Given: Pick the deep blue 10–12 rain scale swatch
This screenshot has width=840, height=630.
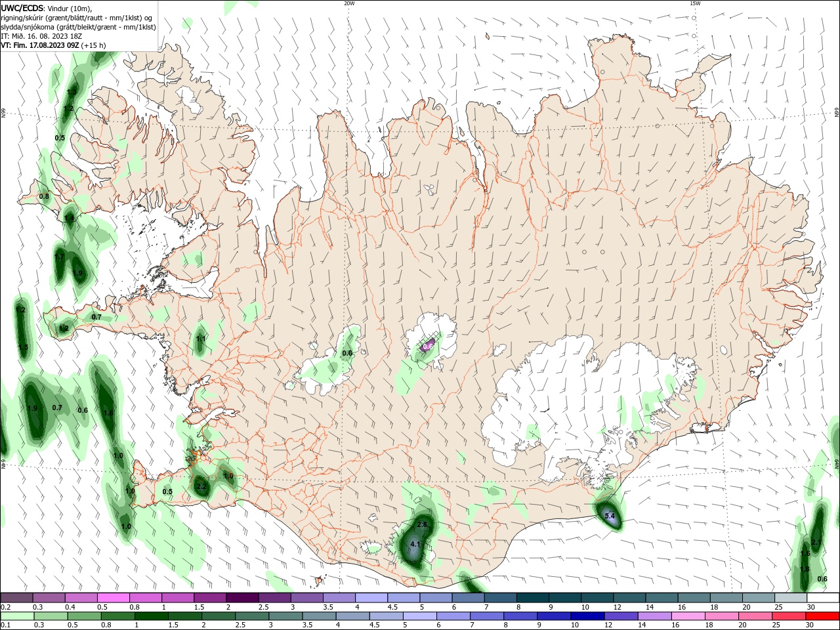Looking at the screenshot, I should 587,616.
